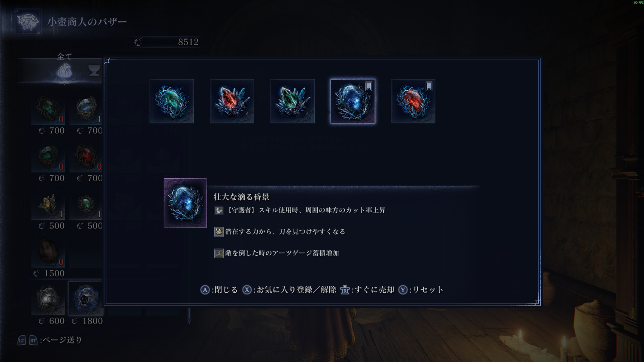Click the downward scroll arrow below the shop list
This screenshot has height=362, width=644.
pyautogui.click(x=189, y=316)
